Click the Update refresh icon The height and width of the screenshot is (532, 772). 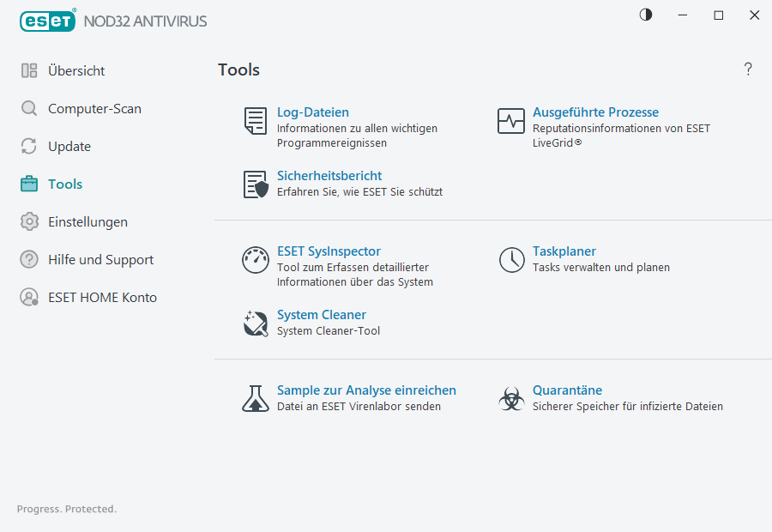(27, 146)
